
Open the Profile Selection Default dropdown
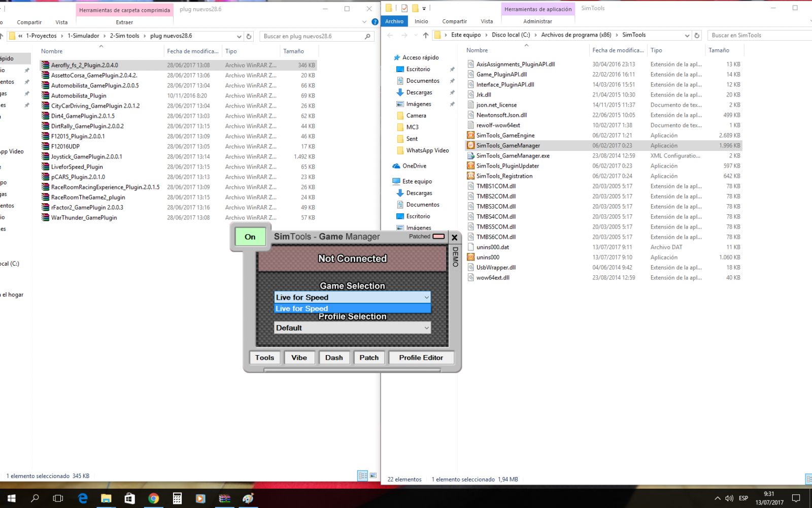pos(352,328)
